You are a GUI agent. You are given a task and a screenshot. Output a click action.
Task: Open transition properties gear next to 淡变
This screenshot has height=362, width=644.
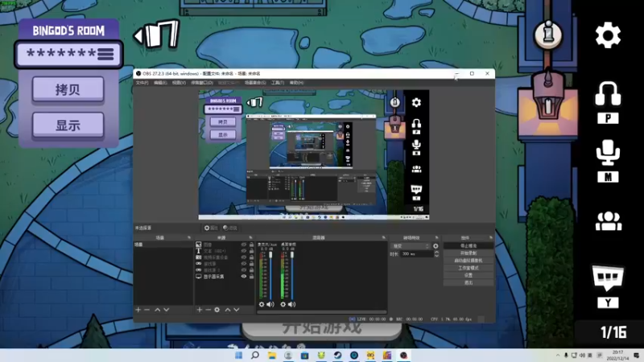pyautogui.click(x=436, y=246)
